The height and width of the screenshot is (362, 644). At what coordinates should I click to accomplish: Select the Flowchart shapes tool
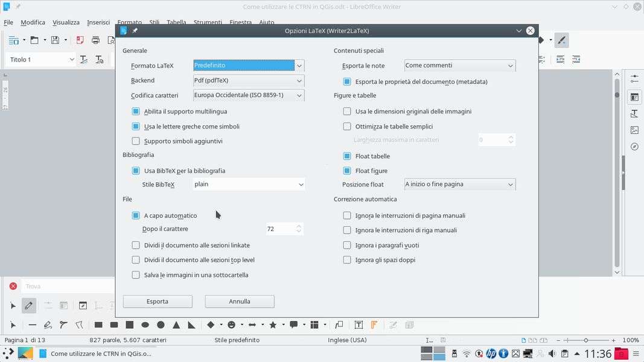point(314,325)
